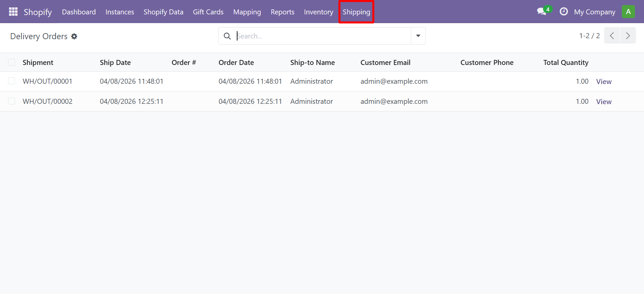Screen dimensions: 644x294
Task: Open the Reports menu
Action: (x=282, y=12)
